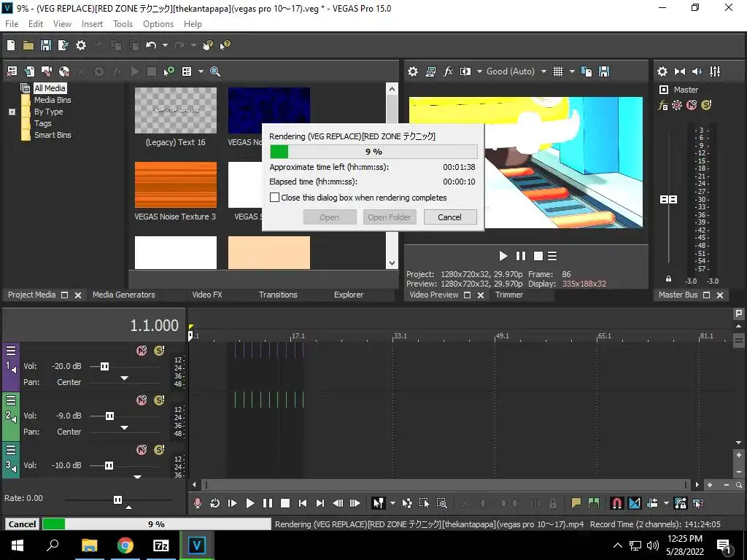This screenshot has width=747, height=560.
Task: Open the Insert menu
Action: click(92, 24)
